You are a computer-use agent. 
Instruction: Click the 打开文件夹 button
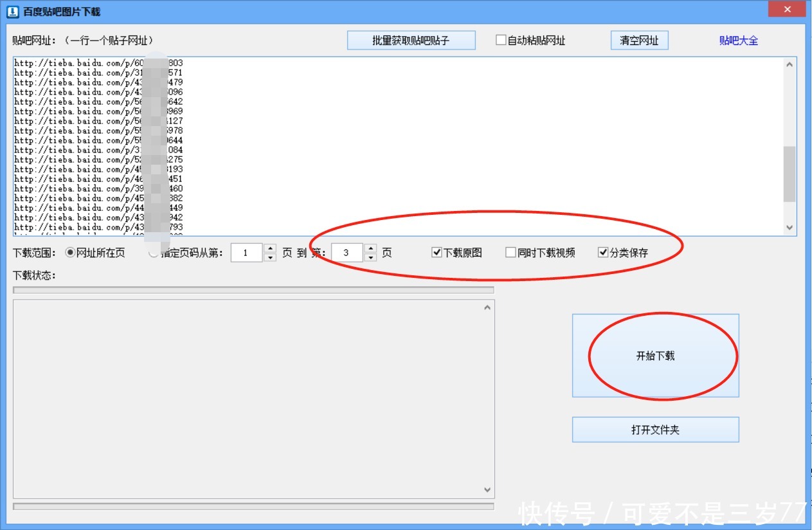[655, 429]
